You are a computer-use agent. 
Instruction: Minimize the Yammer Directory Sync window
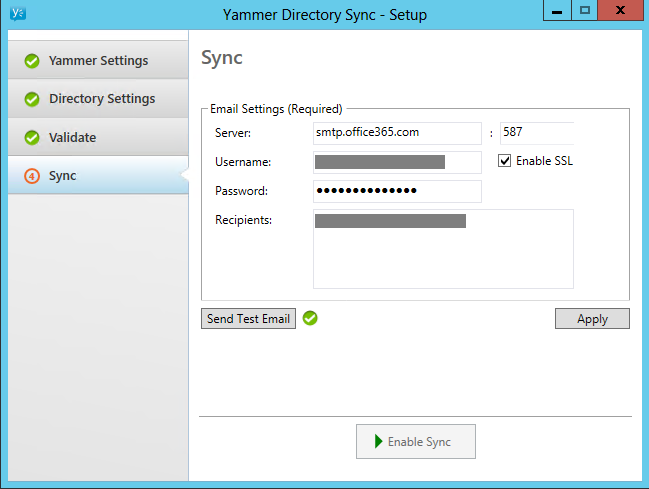pos(557,10)
